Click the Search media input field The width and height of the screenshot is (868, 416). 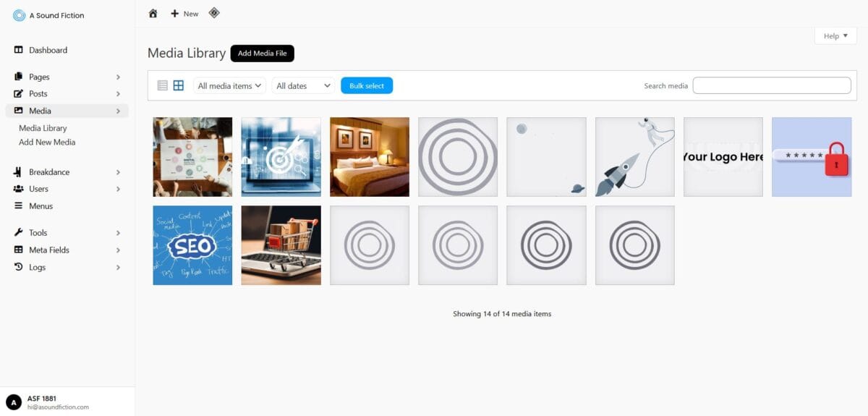[772, 85]
